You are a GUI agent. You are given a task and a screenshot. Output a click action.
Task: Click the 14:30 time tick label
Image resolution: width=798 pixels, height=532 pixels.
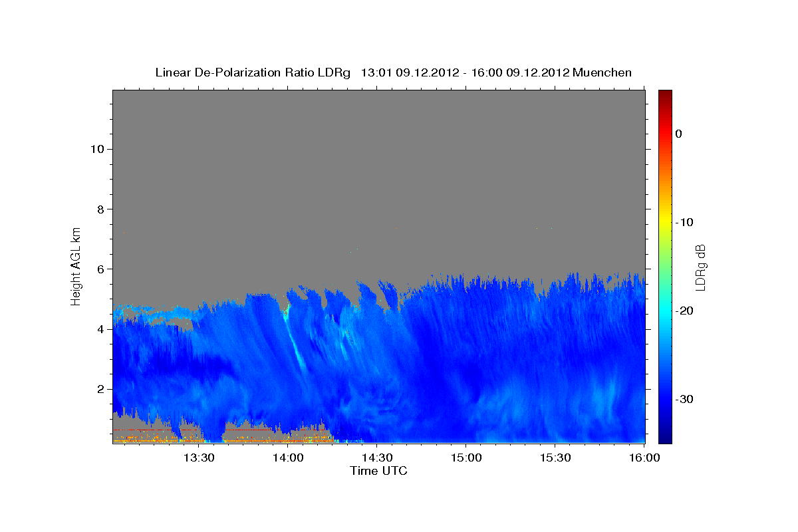click(x=377, y=458)
